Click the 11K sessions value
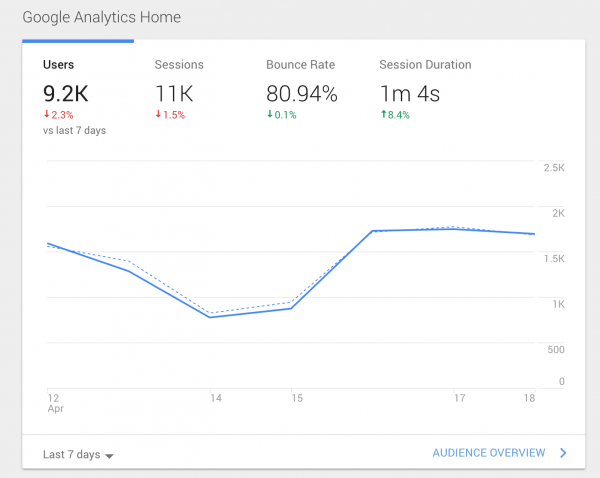The image size is (600, 478). 174,94
